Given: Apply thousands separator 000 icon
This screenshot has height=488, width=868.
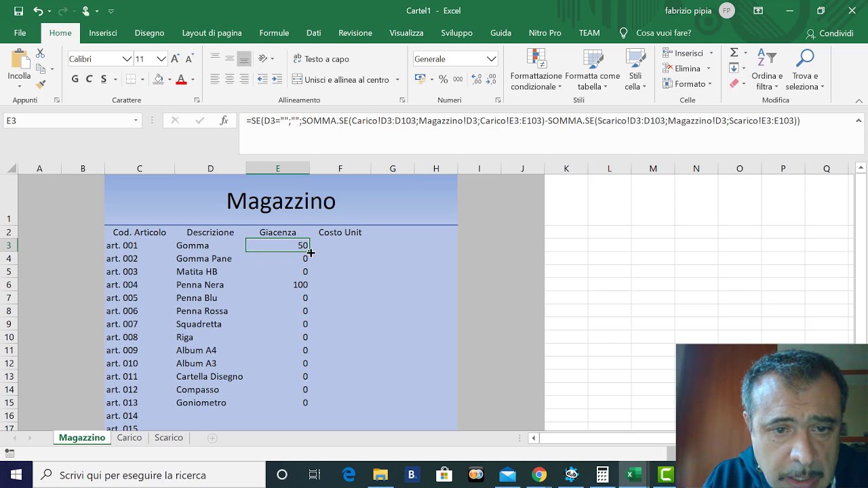Looking at the screenshot, I should (x=458, y=79).
